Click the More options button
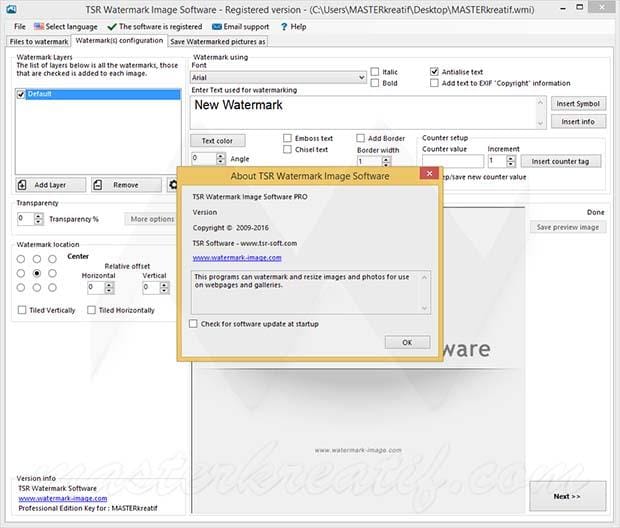The image size is (620, 528). [151, 219]
